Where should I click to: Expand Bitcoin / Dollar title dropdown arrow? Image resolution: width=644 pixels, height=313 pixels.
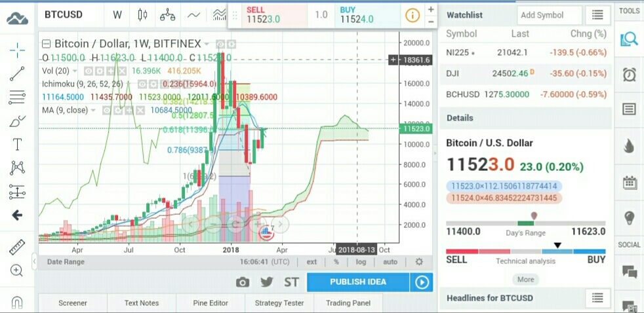click(207, 44)
